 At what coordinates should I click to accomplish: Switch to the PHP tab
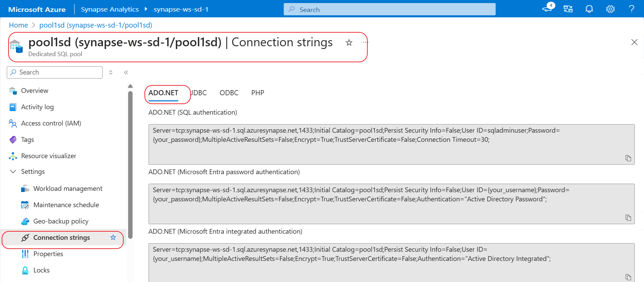tap(258, 93)
